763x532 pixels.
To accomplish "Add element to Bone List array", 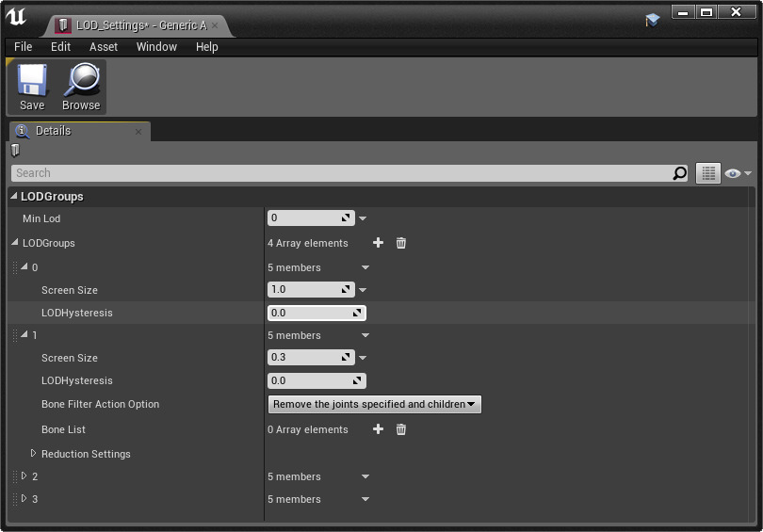I will [x=378, y=429].
